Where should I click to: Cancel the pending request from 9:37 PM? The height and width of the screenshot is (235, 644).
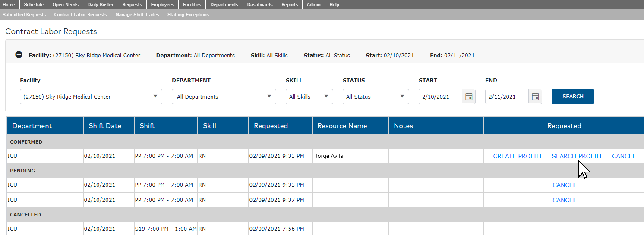564,200
